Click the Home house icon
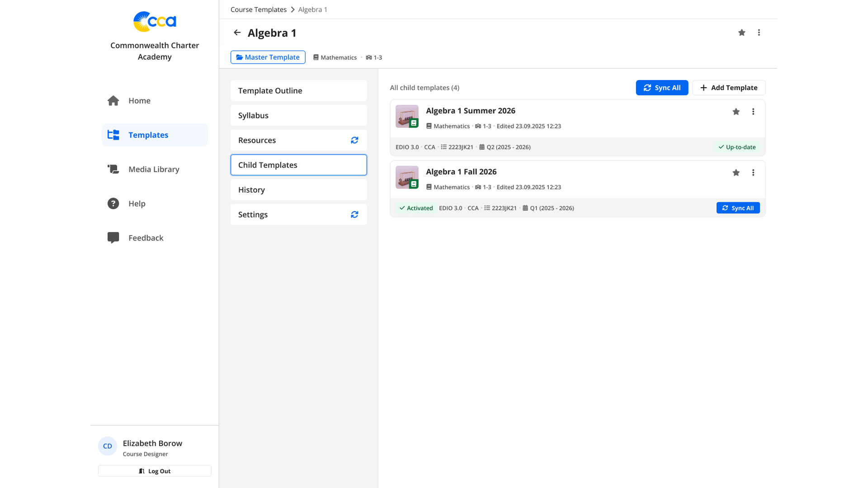The height and width of the screenshot is (488, 868). click(113, 101)
